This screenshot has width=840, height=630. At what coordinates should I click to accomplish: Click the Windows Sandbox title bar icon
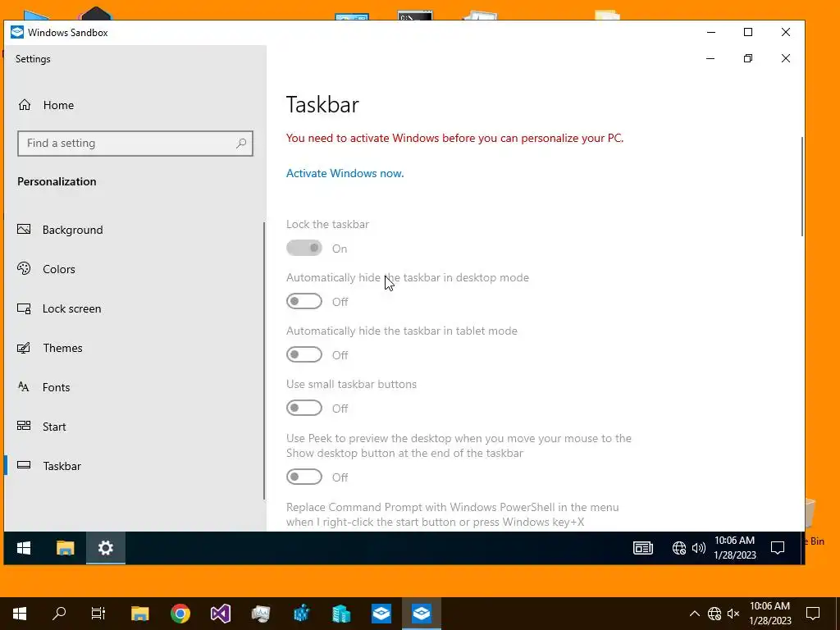tap(17, 32)
